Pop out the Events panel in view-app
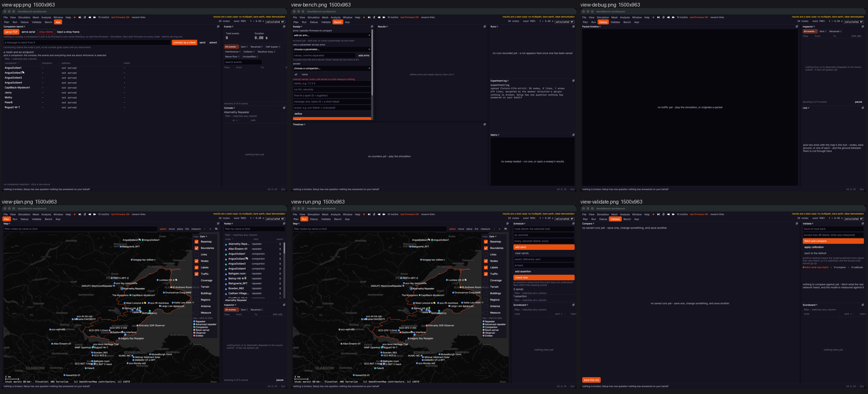 coord(284,27)
